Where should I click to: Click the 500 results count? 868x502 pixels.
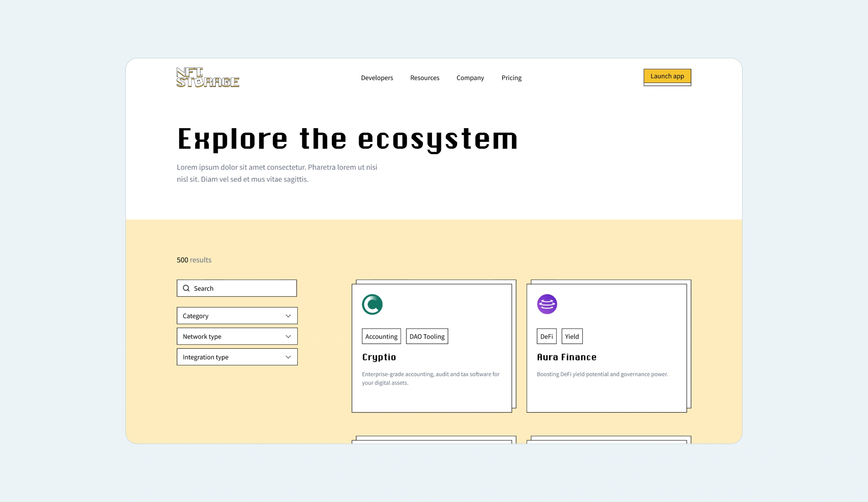[194, 260]
